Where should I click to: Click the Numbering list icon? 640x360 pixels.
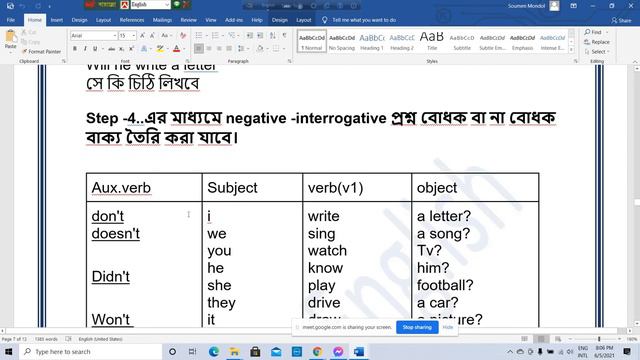point(215,36)
